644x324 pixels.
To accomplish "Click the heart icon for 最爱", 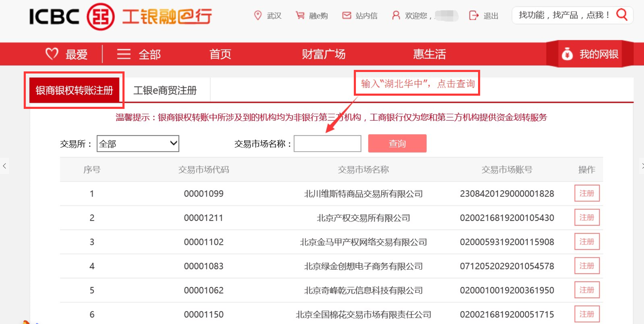I will coord(52,54).
